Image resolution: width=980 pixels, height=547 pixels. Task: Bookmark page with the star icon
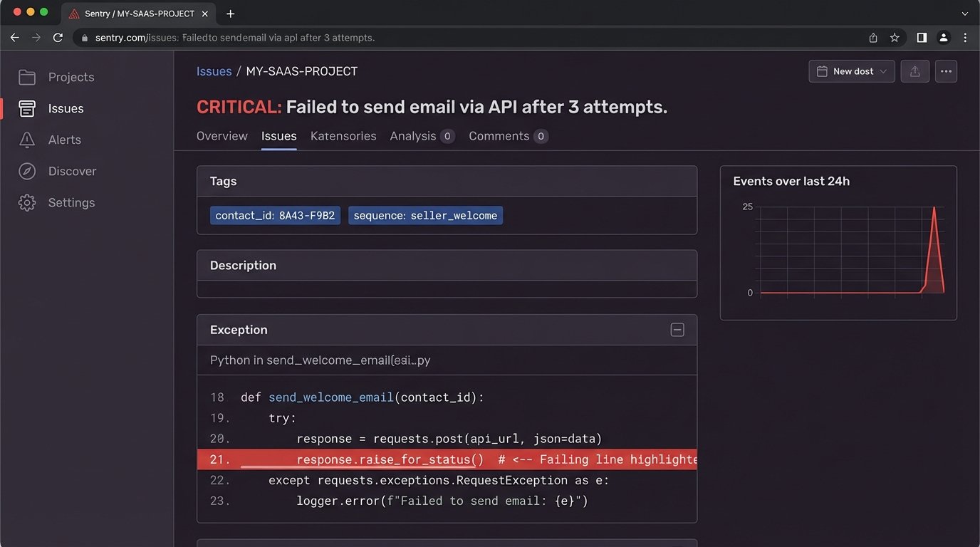[895, 38]
